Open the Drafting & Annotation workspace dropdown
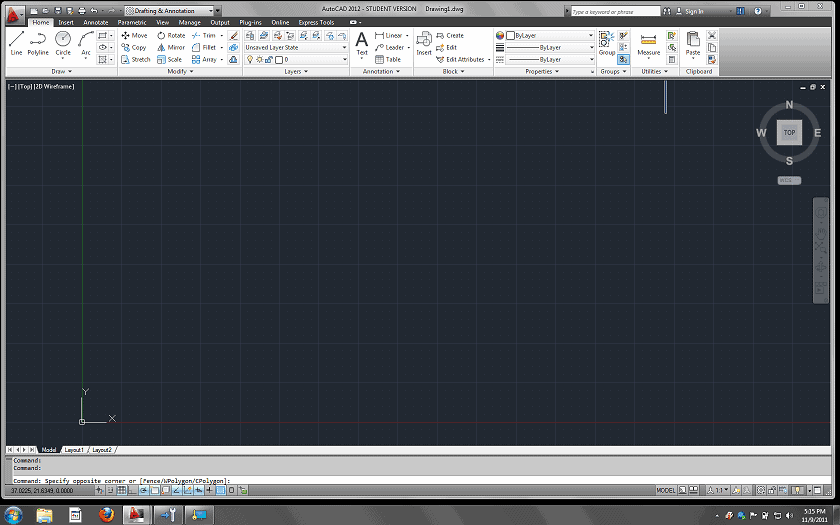The width and height of the screenshot is (840, 525). 172,10
